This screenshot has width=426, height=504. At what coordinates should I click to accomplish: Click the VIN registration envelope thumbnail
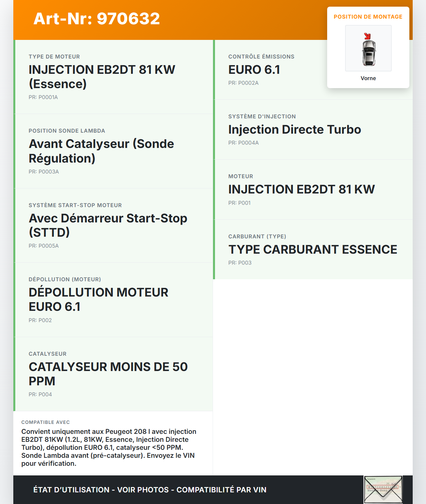383,490
